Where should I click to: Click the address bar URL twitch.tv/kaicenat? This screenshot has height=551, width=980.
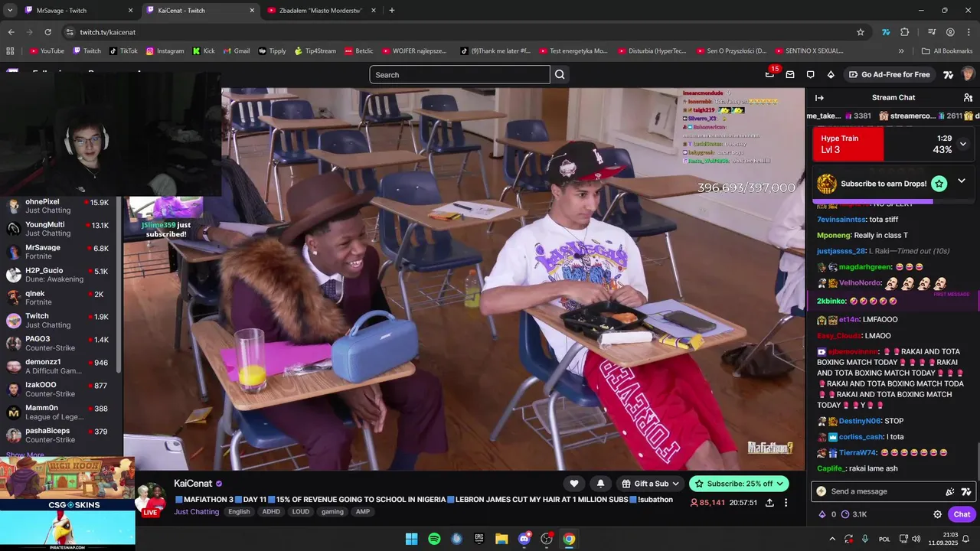[x=108, y=32]
